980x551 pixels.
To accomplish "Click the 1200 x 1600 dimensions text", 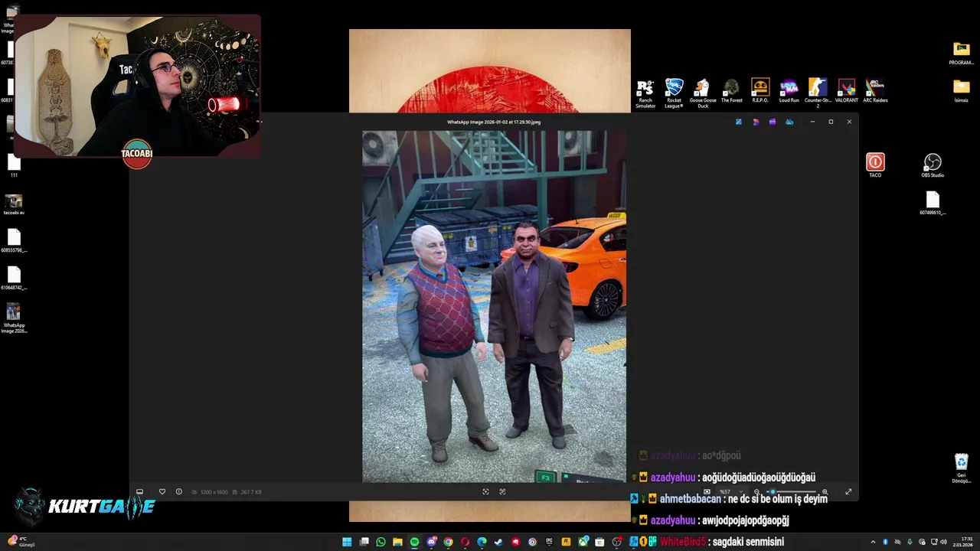I will point(214,492).
